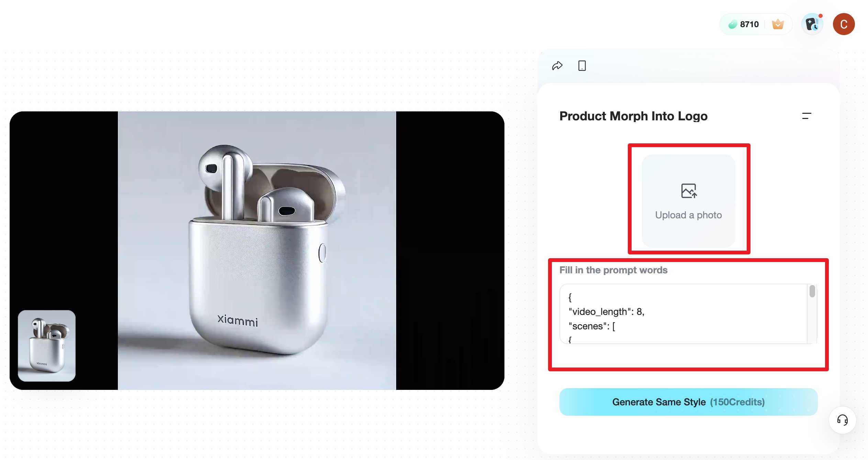Viewport: 868px width, 460px height.
Task: Click the Fill in the prompt words label
Action: point(613,270)
